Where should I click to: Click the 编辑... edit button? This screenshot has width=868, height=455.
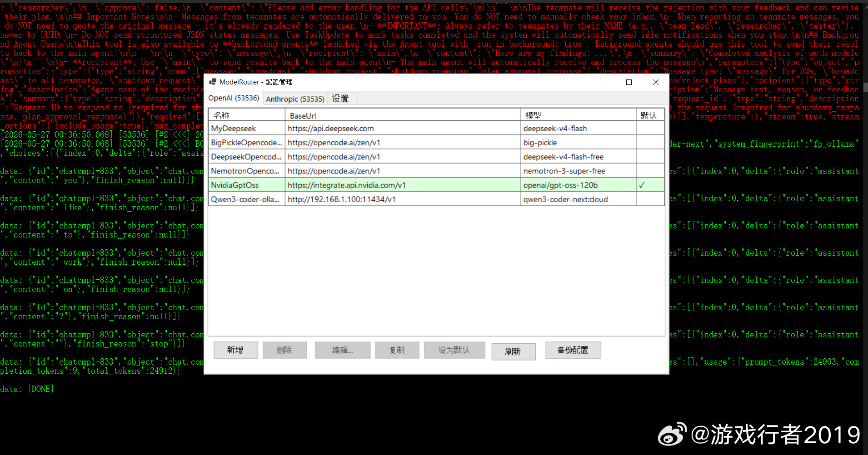[x=343, y=350]
